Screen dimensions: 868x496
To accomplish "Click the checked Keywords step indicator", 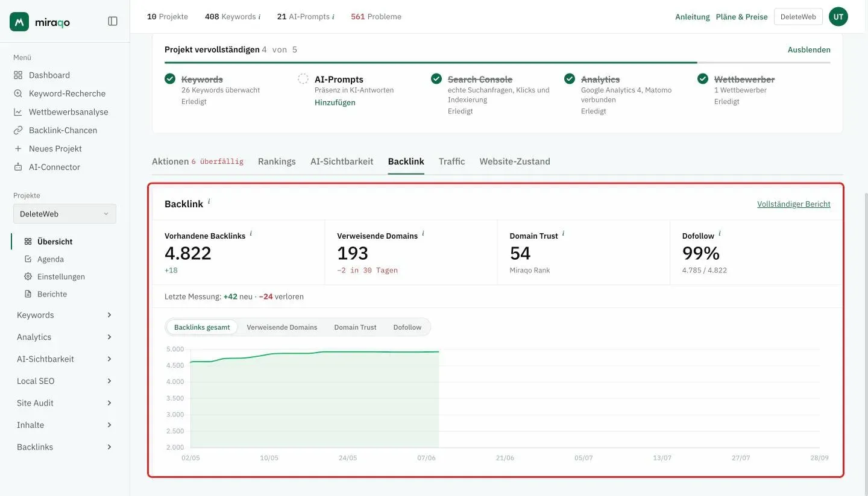I will [170, 79].
